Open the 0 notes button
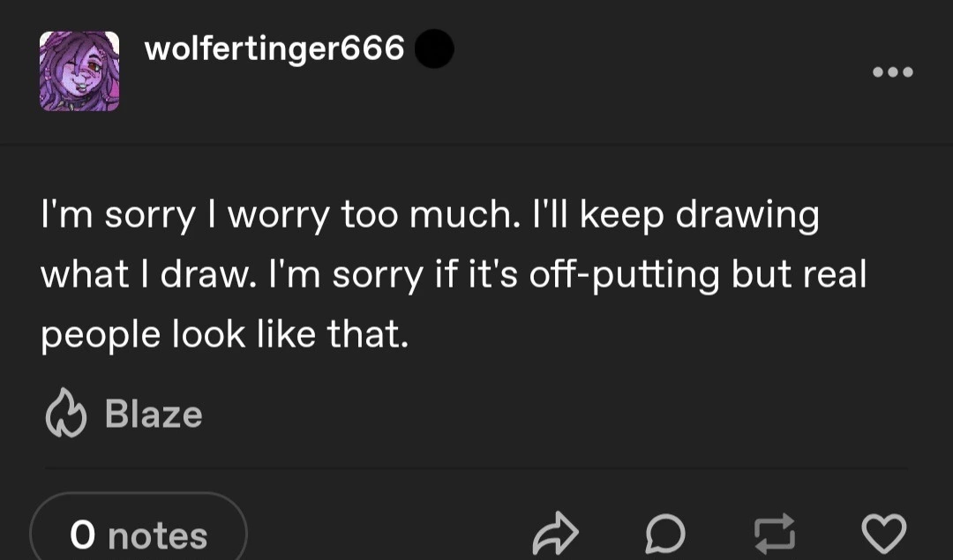 click(139, 534)
